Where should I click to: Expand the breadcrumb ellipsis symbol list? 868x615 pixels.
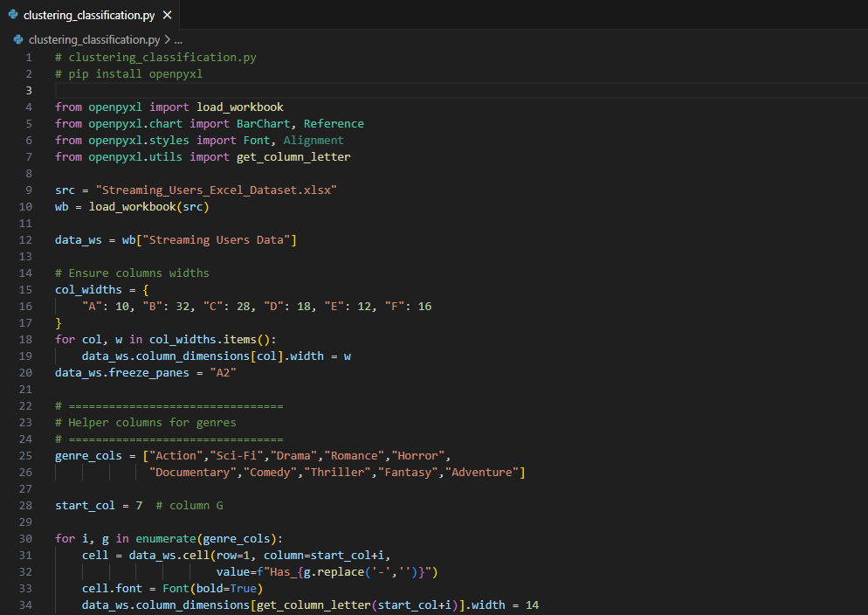[x=178, y=40]
